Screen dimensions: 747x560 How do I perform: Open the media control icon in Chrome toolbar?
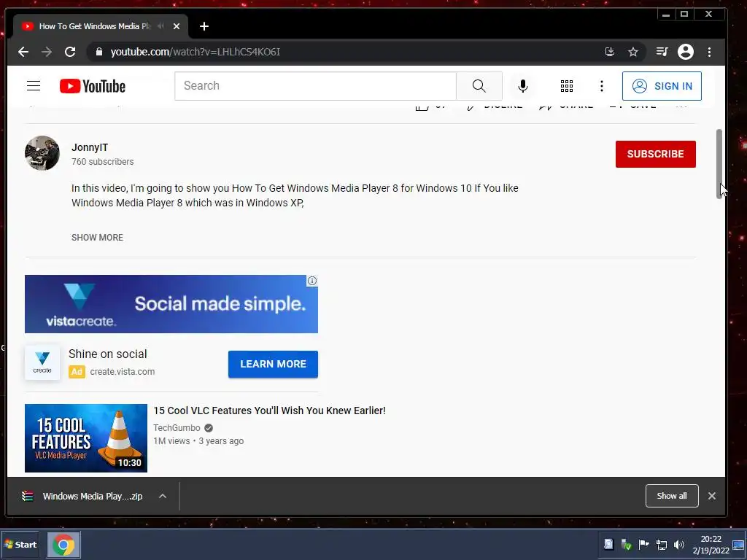pyautogui.click(x=662, y=52)
